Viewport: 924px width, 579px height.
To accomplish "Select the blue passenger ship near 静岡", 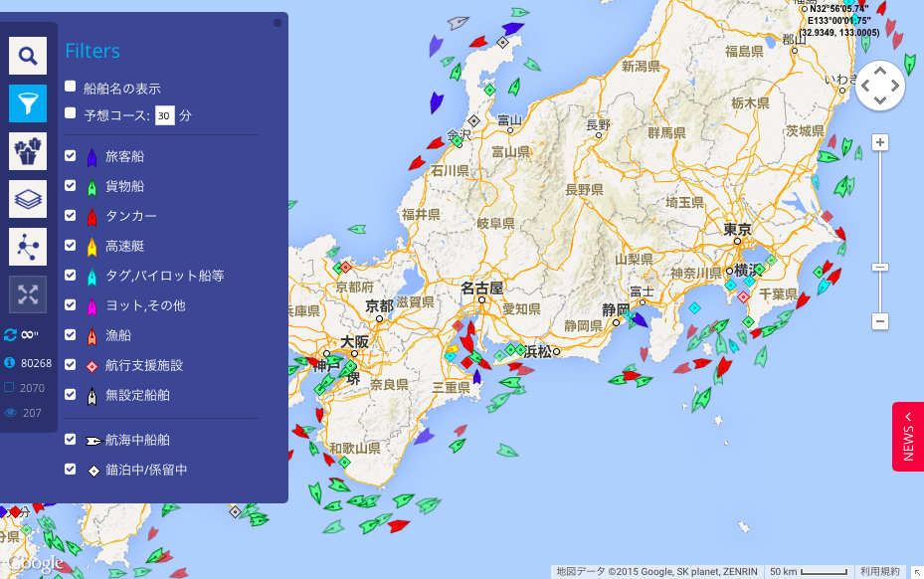I will (x=638, y=319).
